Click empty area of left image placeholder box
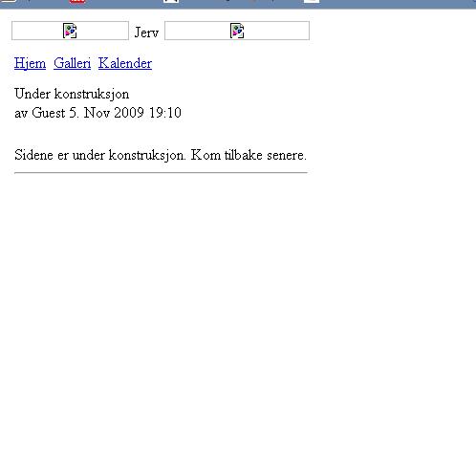Viewport: 476px width, 456px height. coord(35,31)
